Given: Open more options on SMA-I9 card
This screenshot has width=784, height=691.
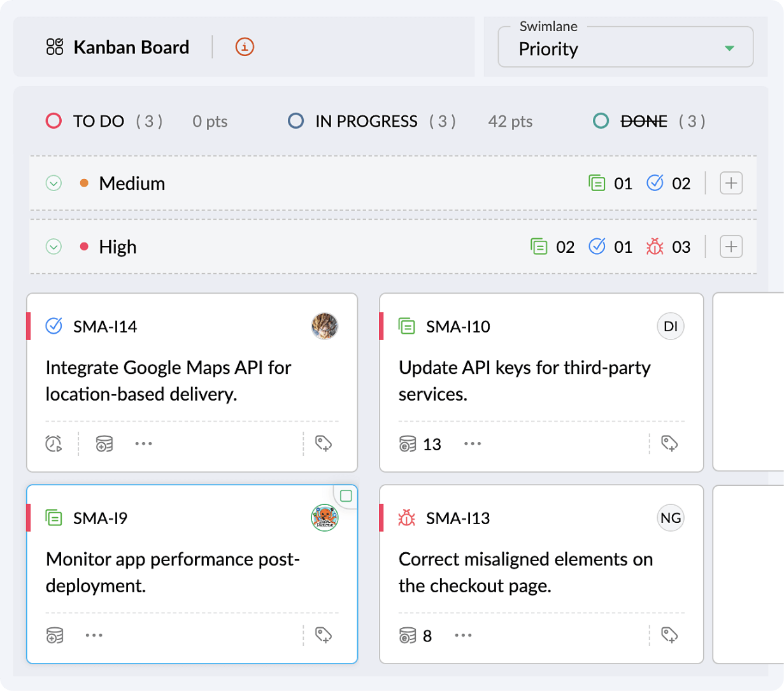Looking at the screenshot, I should click(94, 635).
